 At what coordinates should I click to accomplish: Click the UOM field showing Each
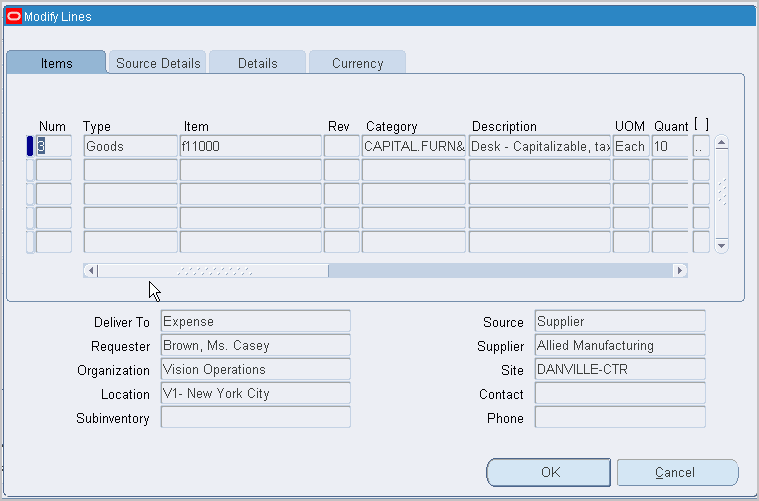pos(631,146)
